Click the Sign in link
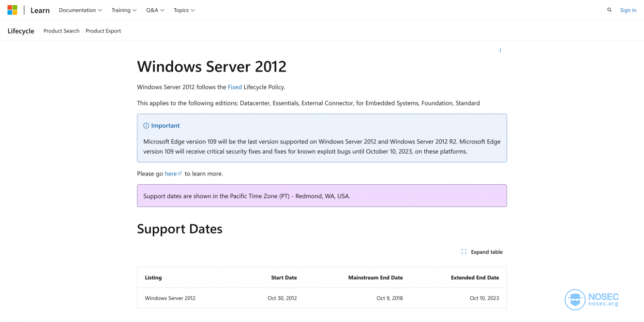The height and width of the screenshot is (322, 644). tap(628, 10)
